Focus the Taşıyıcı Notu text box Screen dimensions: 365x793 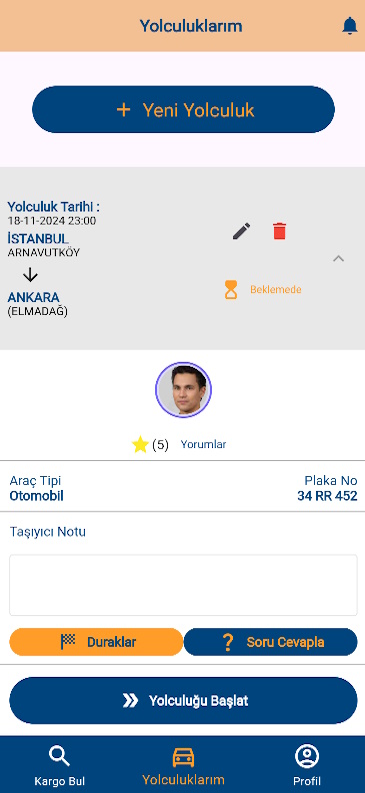[x=183, y=585]
